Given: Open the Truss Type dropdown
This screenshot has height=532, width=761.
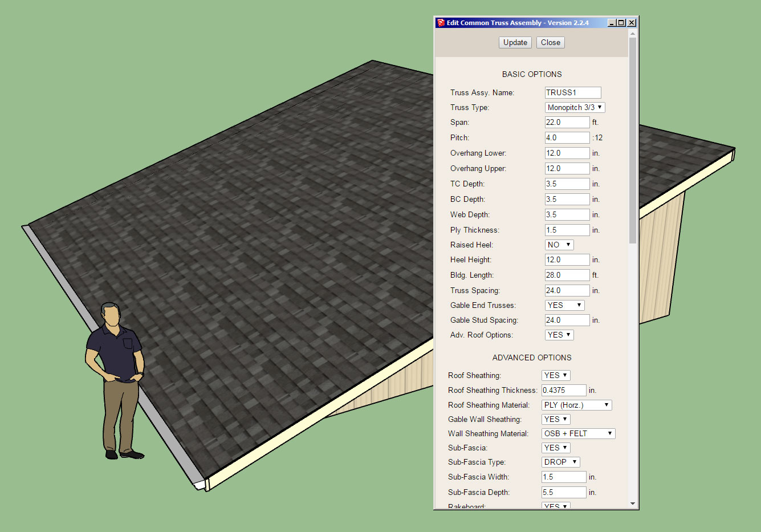Looking at the screenshot, I should pos(575,107).
